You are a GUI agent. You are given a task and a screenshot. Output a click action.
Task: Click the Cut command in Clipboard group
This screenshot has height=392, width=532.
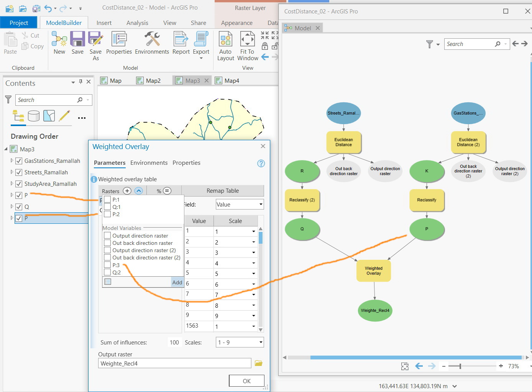(31, 36)
